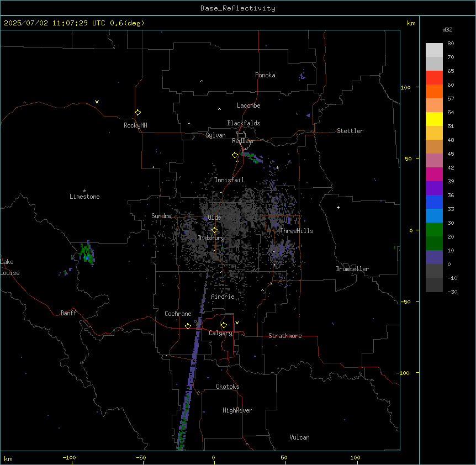
Task: Click the 50 tick on right km axis
Action: pos(408,158)
